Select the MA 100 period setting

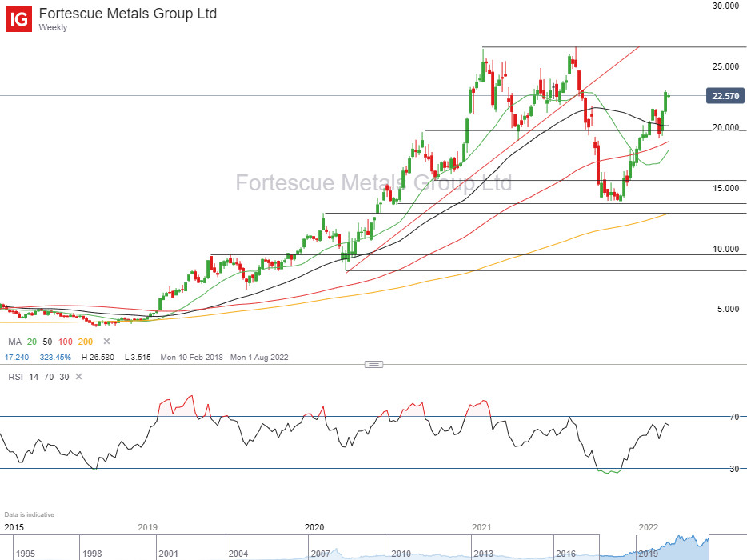[x=66, y=342]
